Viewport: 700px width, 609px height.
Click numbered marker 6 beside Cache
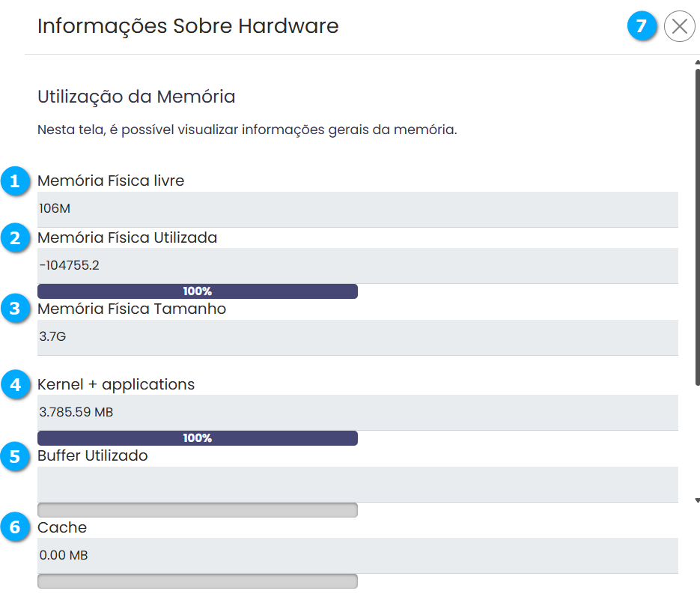point(15,528)
